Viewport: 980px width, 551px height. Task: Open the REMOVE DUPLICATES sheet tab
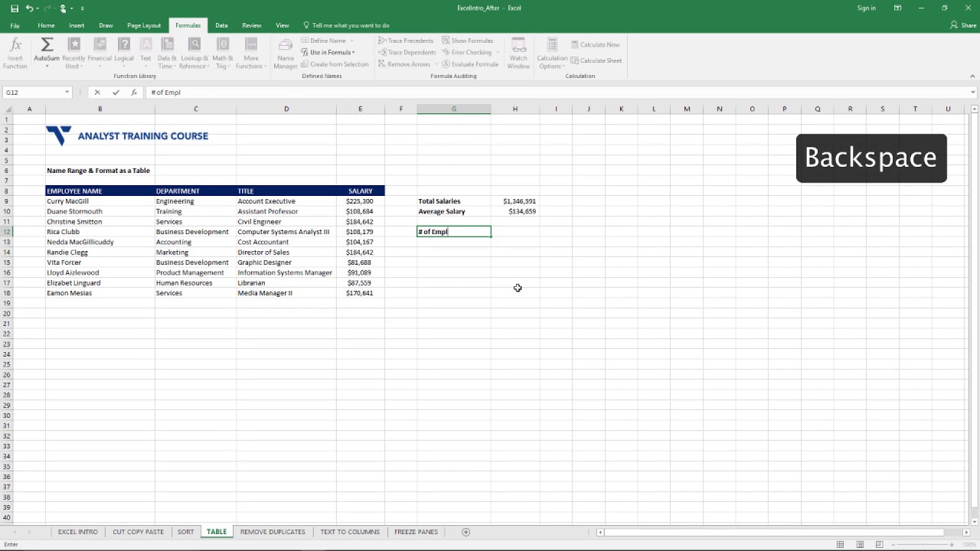tap(273, 532)
